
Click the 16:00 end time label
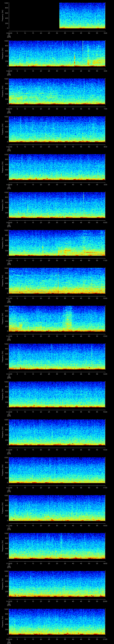click(105, 450)
